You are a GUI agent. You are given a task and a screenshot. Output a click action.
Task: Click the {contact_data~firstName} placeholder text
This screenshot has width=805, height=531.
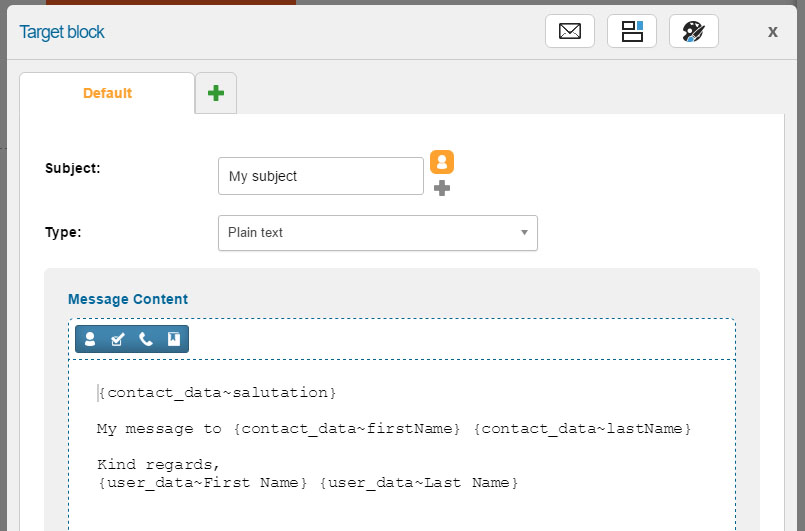pyautogui.click(x=346, y=428)
